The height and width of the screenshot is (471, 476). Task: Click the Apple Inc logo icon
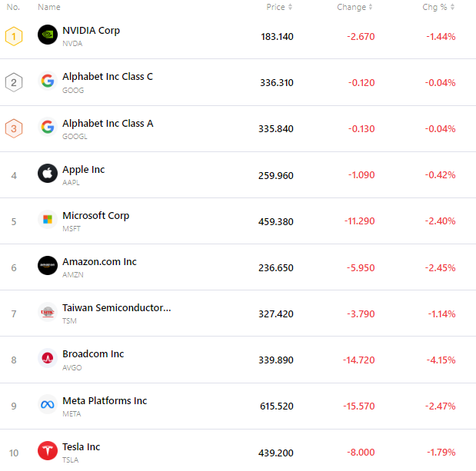point(48,174)
